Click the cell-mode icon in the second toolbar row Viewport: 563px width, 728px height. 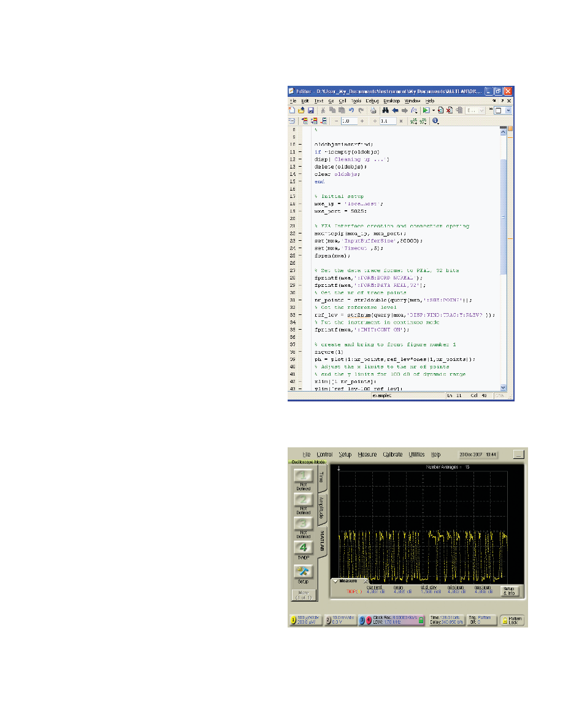pyautogui.click(x=291, y=121)
